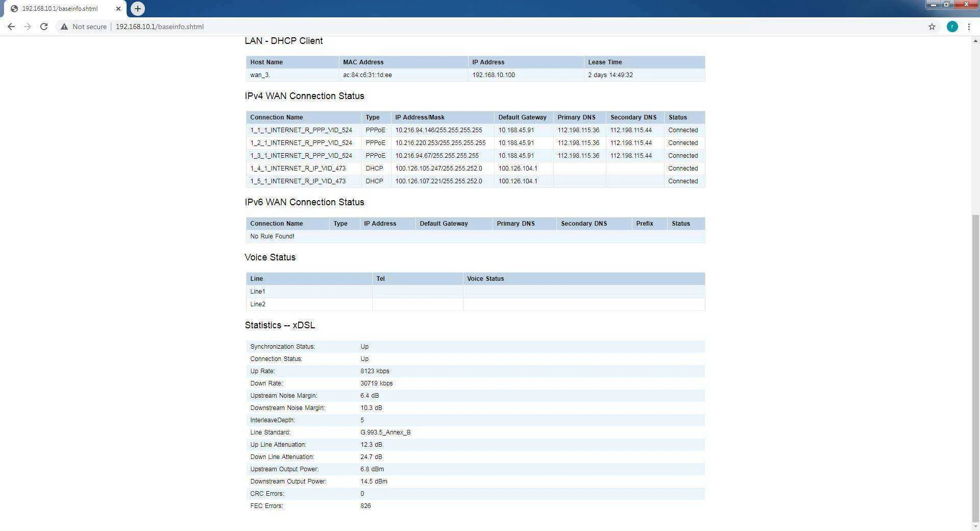Select gateway 100.126.104.1 of 1_4_1 row
The image size is (980, 531).
518,168
